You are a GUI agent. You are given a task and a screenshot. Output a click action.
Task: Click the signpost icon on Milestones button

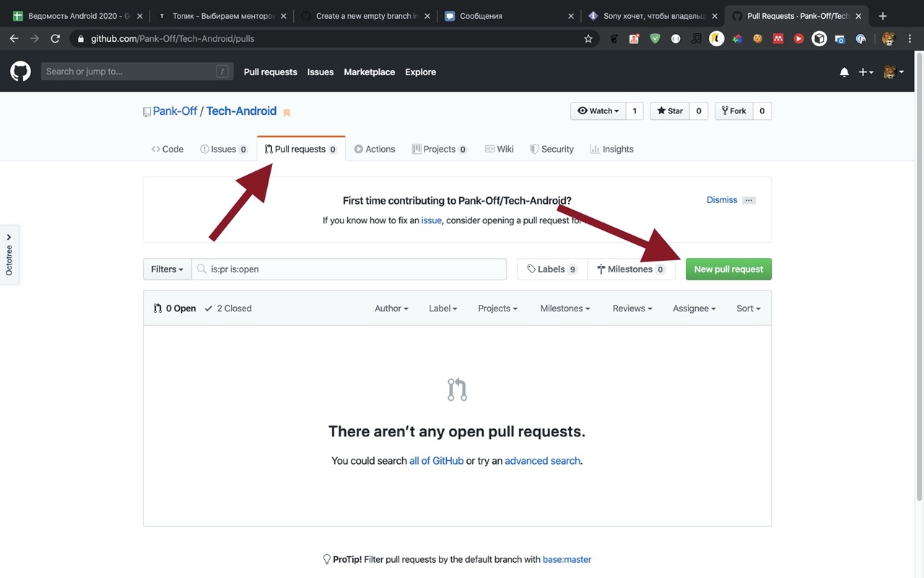click(601, 269)
